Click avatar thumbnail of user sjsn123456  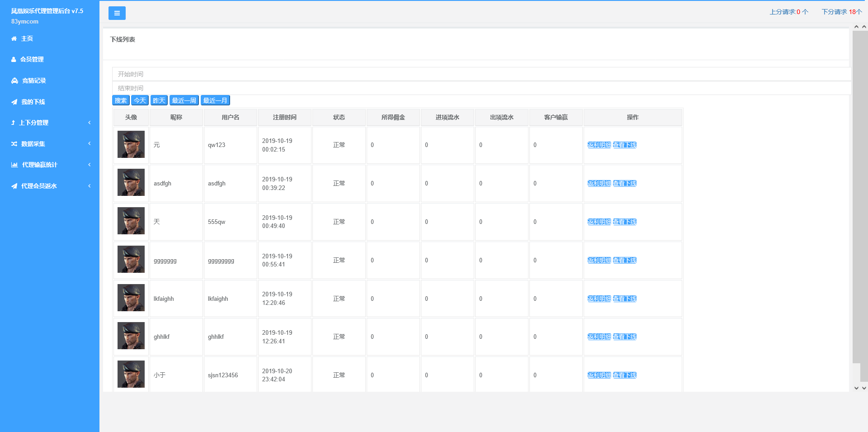point(131,374)
